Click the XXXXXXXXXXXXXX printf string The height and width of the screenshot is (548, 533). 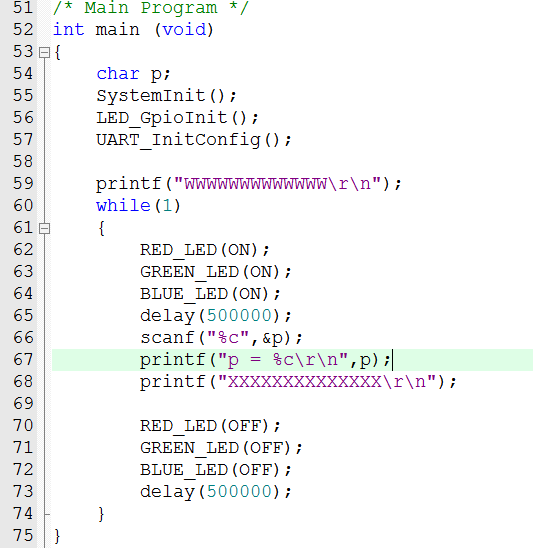[327, 382]
